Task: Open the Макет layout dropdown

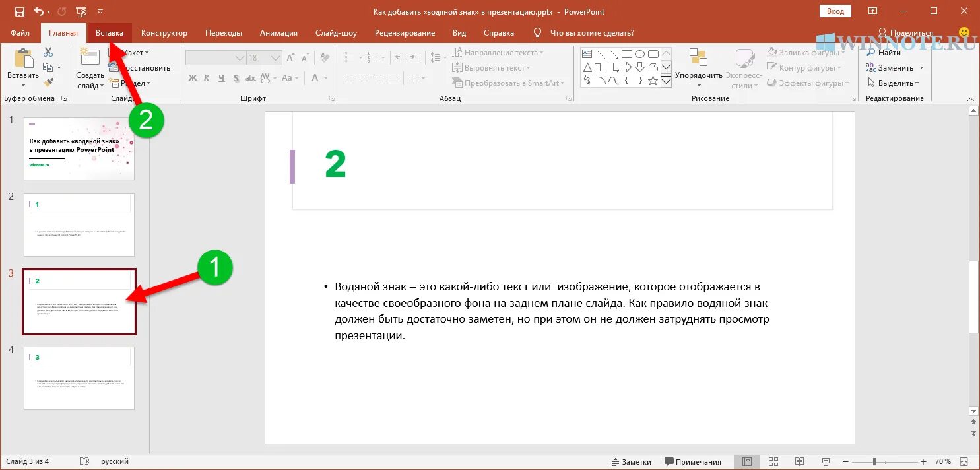Action: pyautogui.click(x=129, y=53)
